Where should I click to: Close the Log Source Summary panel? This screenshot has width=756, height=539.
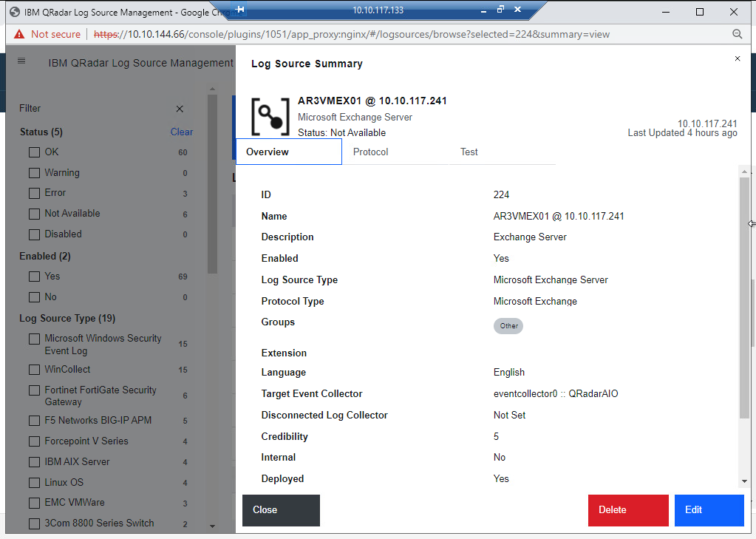click(x=738, y=58)
